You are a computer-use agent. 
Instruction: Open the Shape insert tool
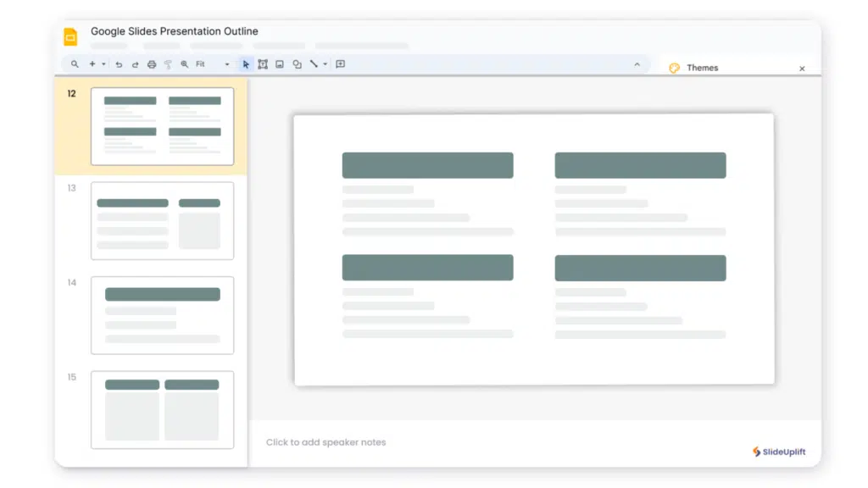(x=297, y=64)
